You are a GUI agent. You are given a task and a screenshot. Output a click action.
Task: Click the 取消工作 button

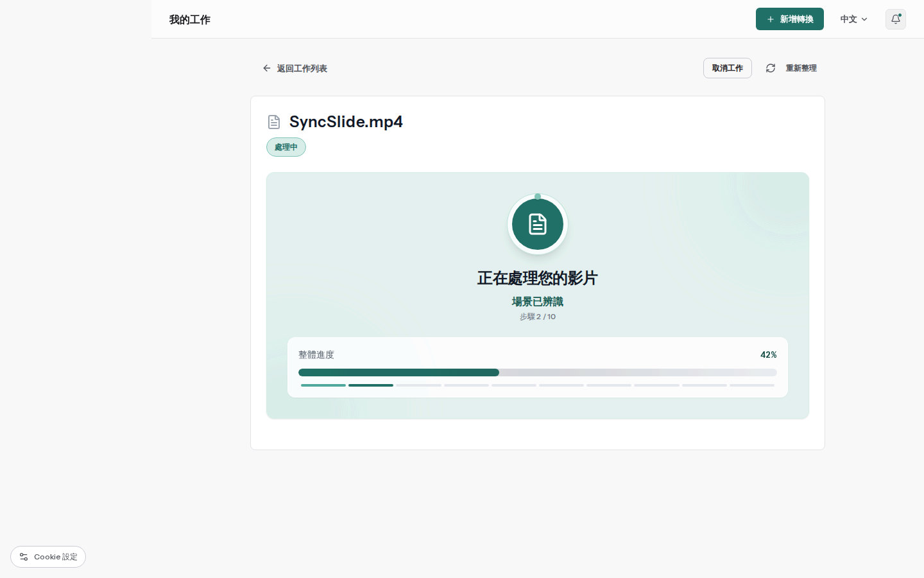pos(728,68)
